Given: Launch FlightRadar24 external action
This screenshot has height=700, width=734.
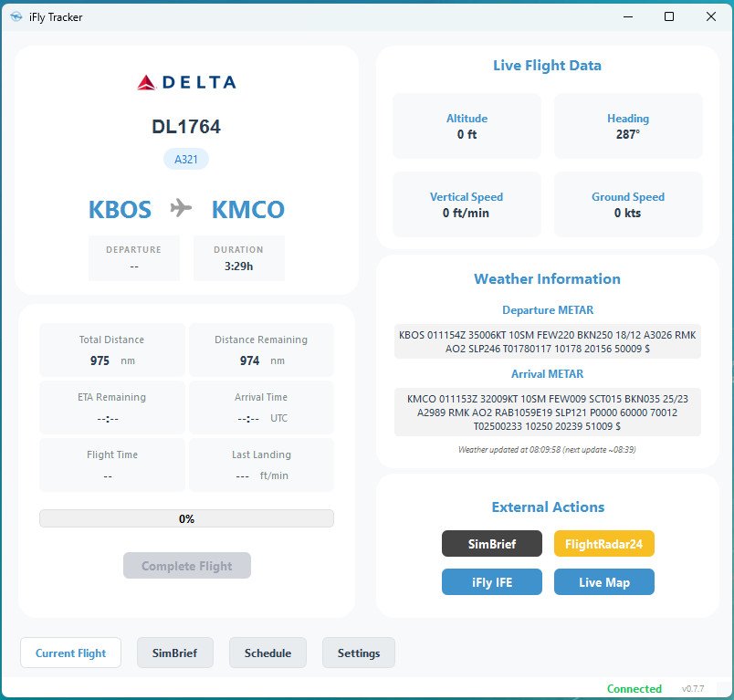Looking at the screenshot, I should pos(603,544).
